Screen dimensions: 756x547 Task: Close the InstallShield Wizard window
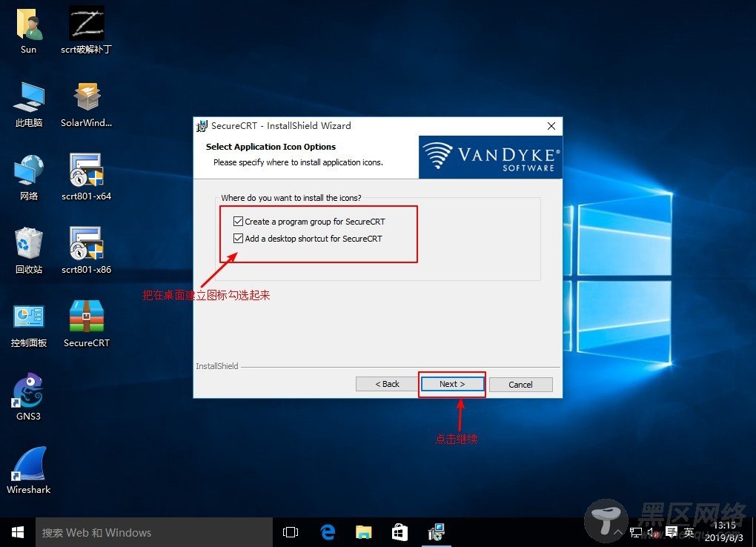pos(551,126)
